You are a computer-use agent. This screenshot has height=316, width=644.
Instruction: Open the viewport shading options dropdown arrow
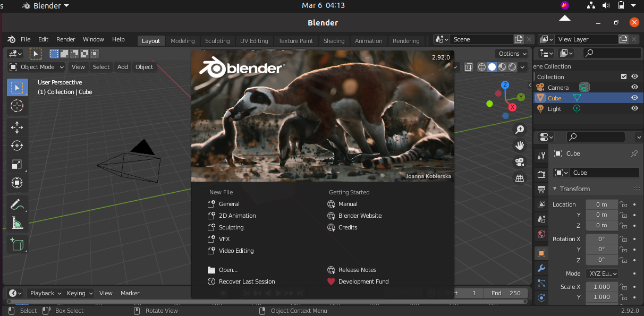523,67
